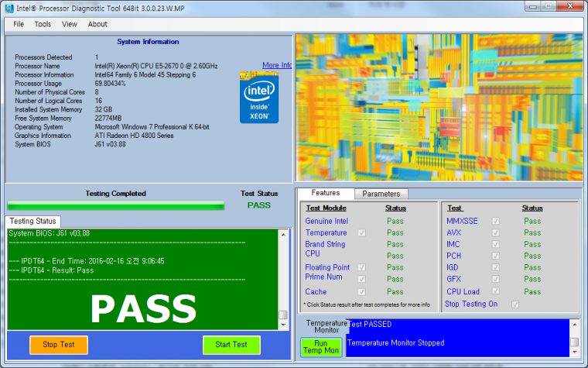Select the Testing Status tab

32,221
